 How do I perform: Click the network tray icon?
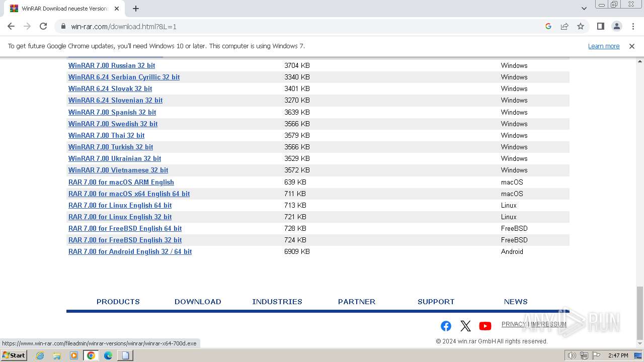click(x=584, y=355)
